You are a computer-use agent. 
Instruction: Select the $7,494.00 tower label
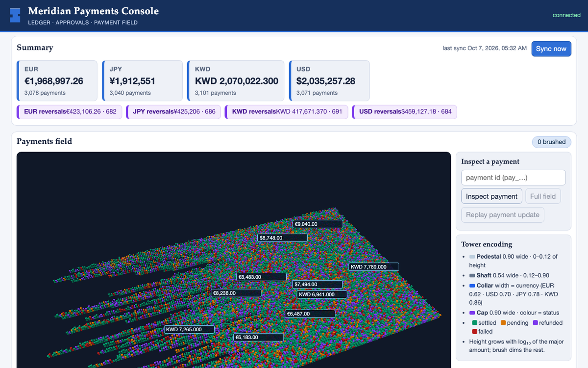coord(318,285)
